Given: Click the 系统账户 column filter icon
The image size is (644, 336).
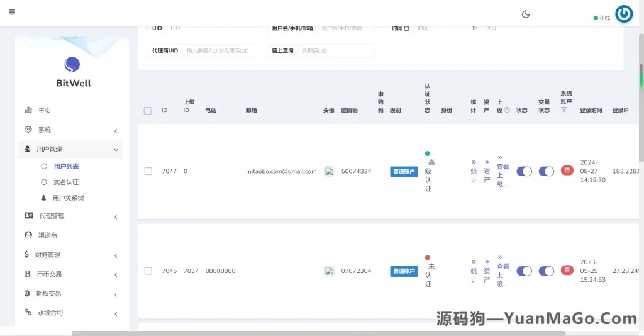Looking at the screenshot, I should [563, 110].
